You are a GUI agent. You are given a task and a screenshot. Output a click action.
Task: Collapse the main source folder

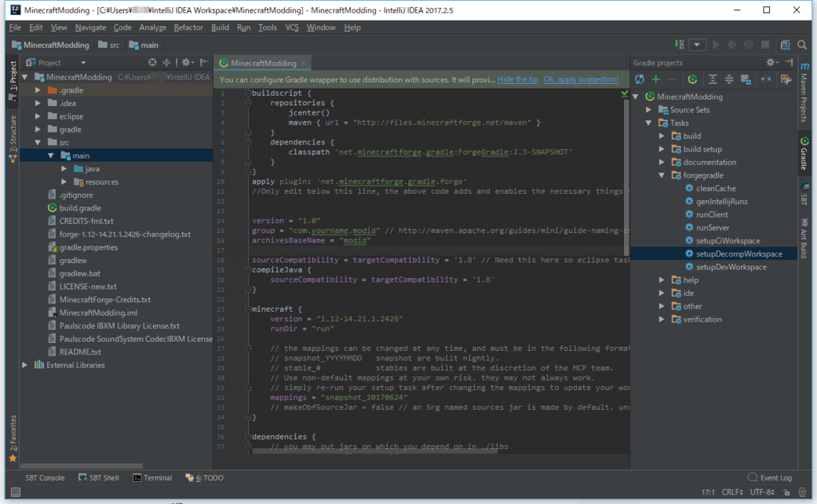click(49, 155)
